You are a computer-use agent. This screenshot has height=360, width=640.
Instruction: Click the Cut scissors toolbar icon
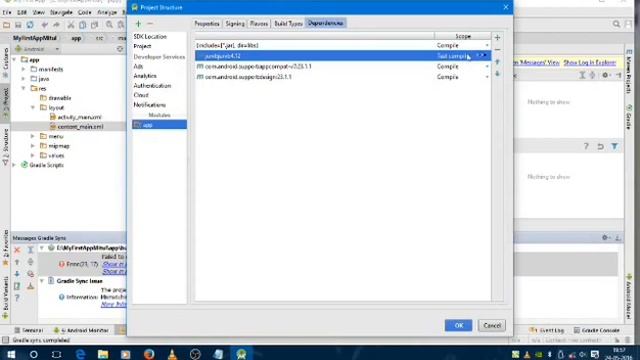[71, 25]
